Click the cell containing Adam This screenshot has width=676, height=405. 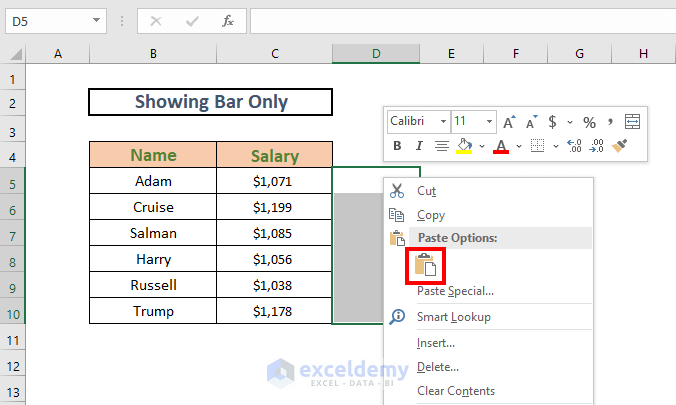point(153,181)
